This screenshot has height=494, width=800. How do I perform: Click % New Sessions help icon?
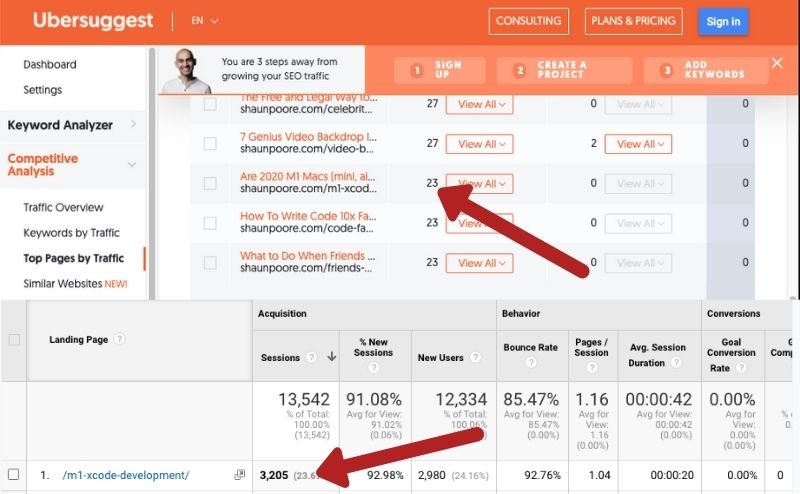pos(373,367)
